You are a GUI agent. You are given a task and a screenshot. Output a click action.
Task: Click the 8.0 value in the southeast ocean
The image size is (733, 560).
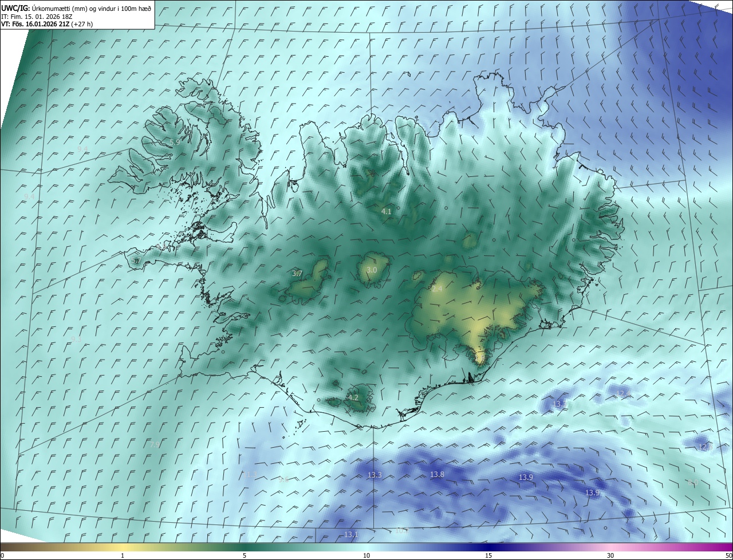(x=692, y=483)
